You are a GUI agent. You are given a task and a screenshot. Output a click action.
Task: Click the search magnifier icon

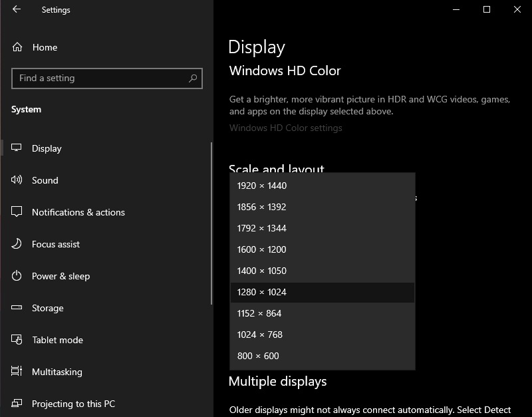tap(193, 78)
